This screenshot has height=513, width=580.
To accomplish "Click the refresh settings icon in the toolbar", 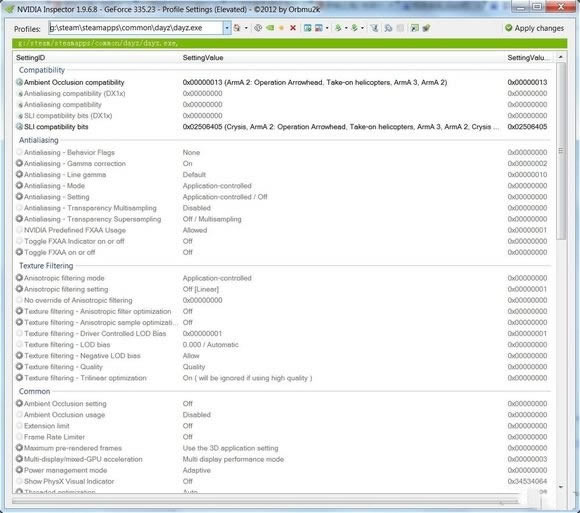I will (258, 28).
